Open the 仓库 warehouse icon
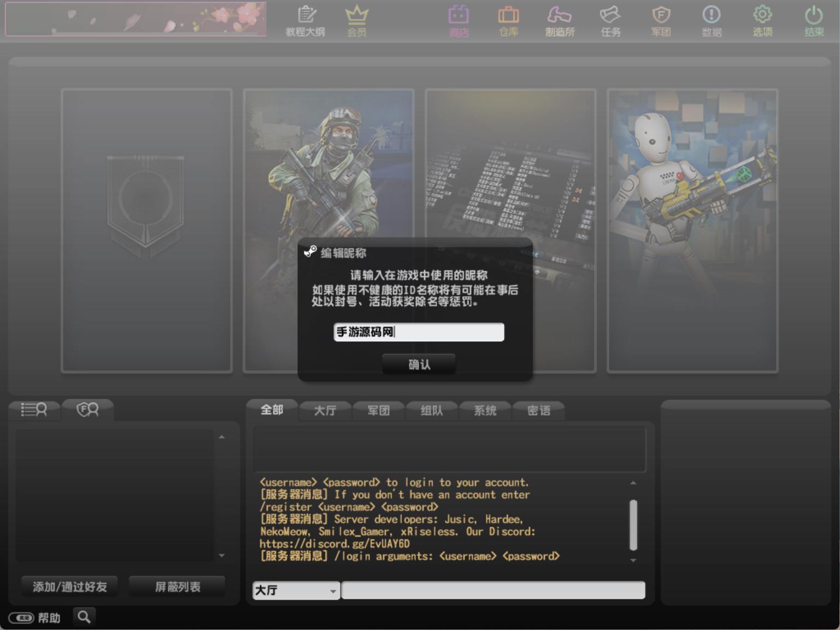 [508, 21]
